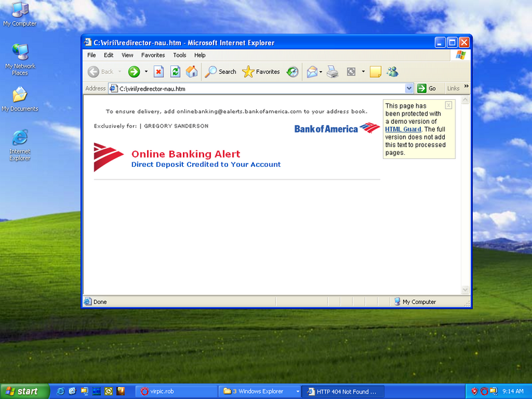Click the Messenger people icon
This screenshot has width=532, height=399.
(x=392, y=72)
